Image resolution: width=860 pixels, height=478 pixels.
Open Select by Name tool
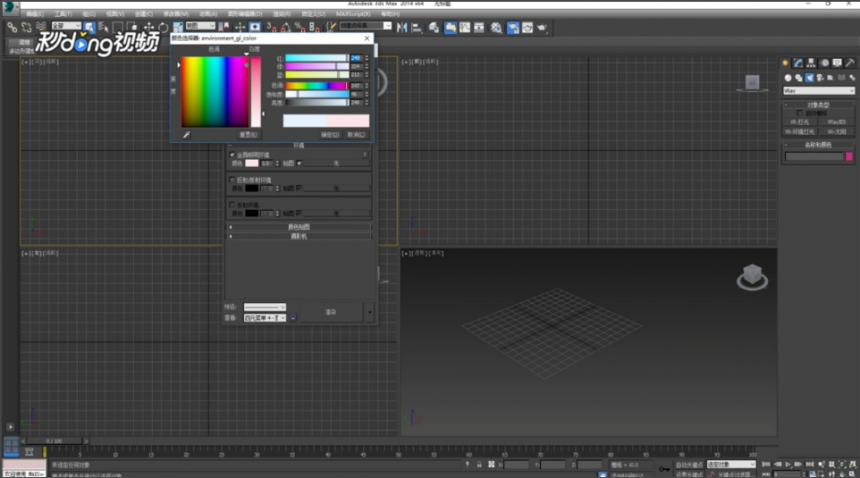pyautogui.click(x=103, y=27)
